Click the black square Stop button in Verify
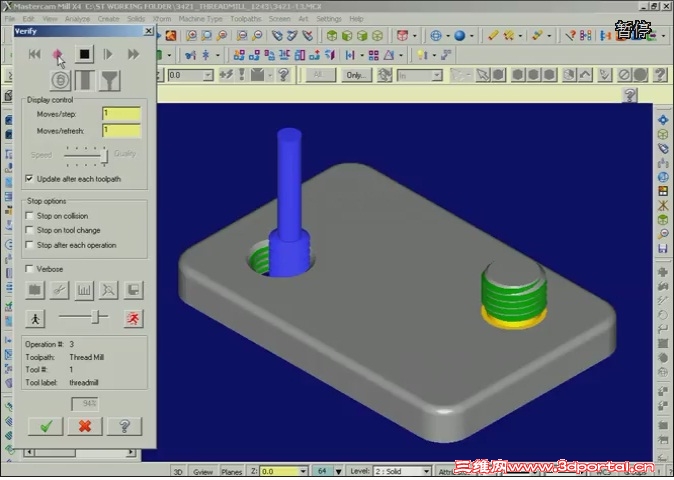Viewport: 674px width, 480px height. pyautogui.click(x=84, y=54)
